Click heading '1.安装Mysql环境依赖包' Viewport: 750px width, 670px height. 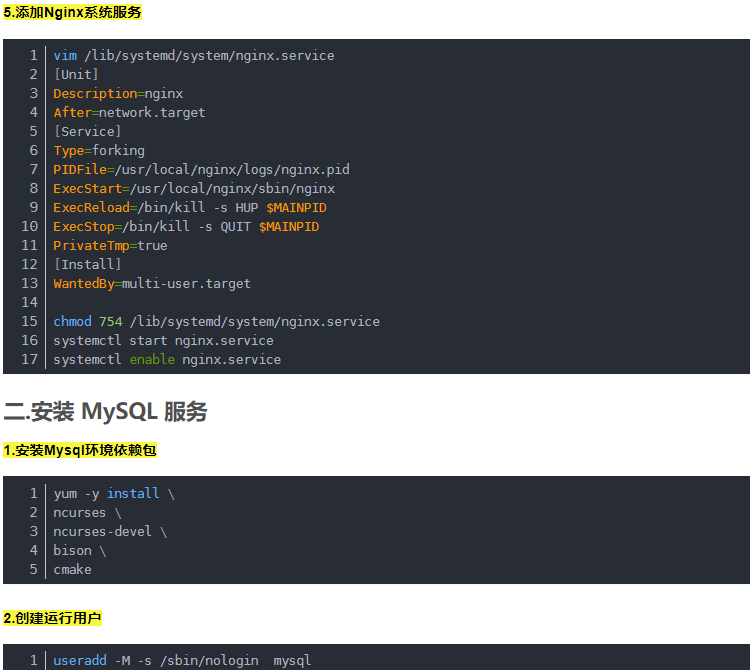tap(80, 450)
